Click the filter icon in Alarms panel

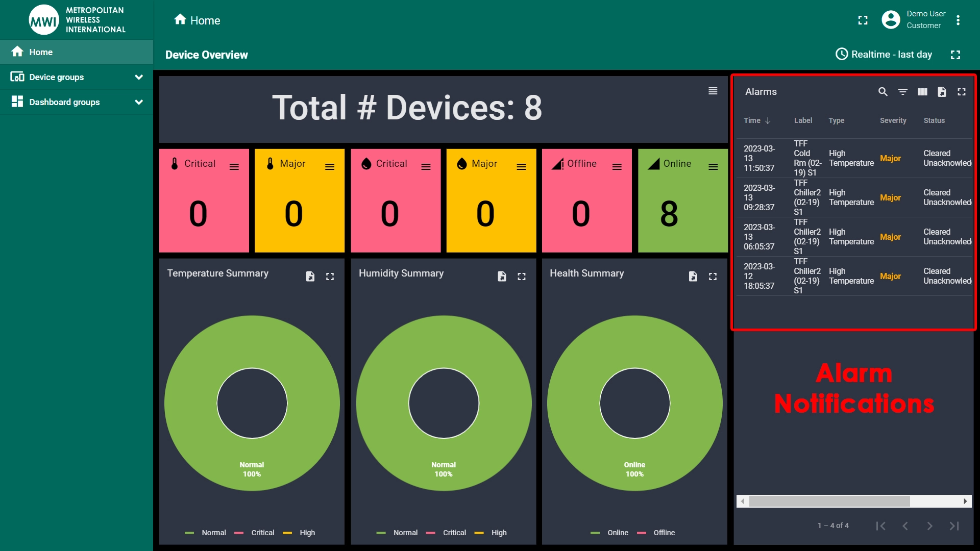click(x=902, y=91)
